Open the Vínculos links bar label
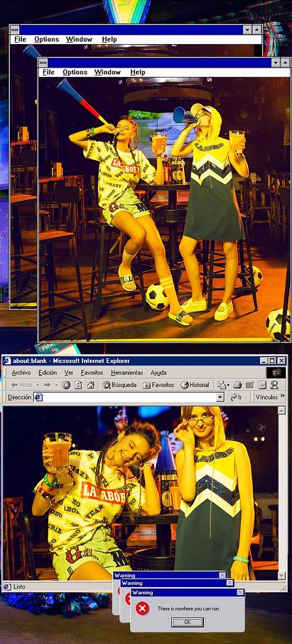Screen dimensions: 292x644 [266, 397]
